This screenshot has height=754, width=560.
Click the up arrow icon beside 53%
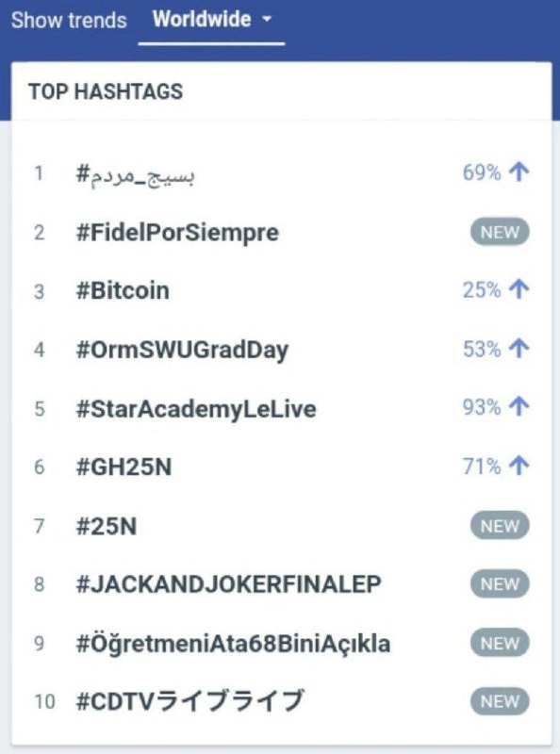point(519,349)
